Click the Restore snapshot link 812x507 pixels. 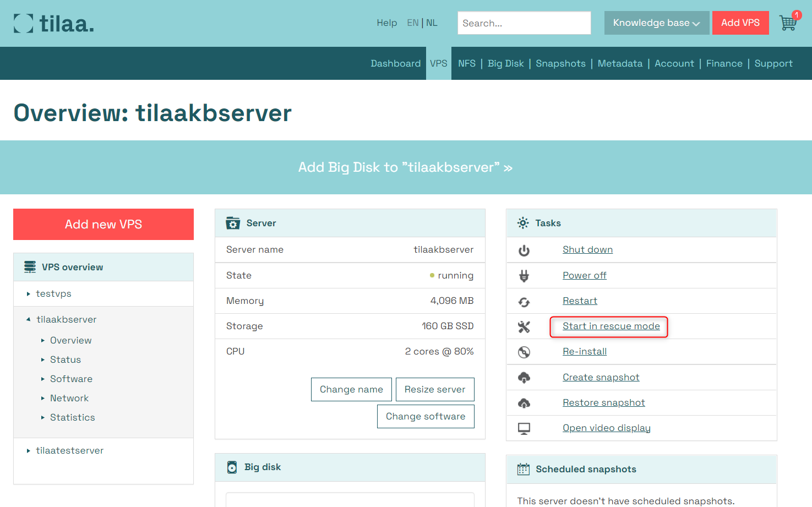pos(604,402)
